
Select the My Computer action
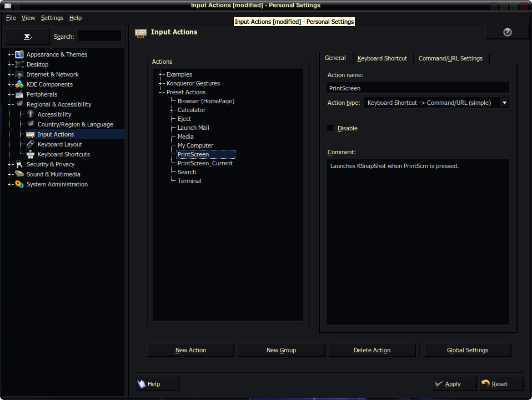click(195, 145)
